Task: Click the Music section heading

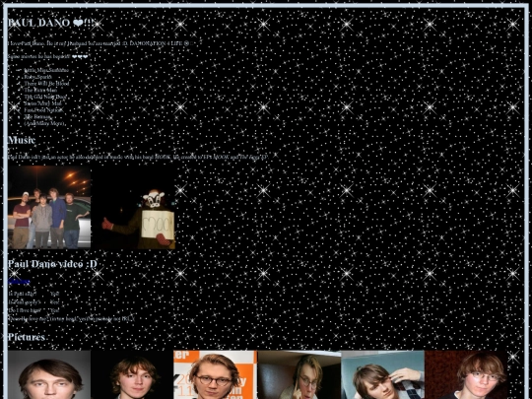Action: (x=22, y=140)
